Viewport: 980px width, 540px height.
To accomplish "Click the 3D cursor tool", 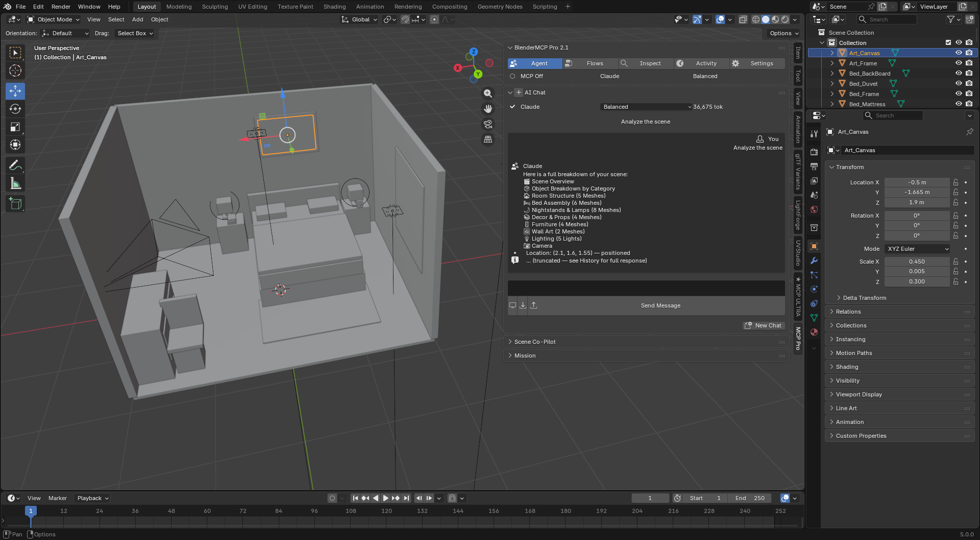I will pos(15,71).
